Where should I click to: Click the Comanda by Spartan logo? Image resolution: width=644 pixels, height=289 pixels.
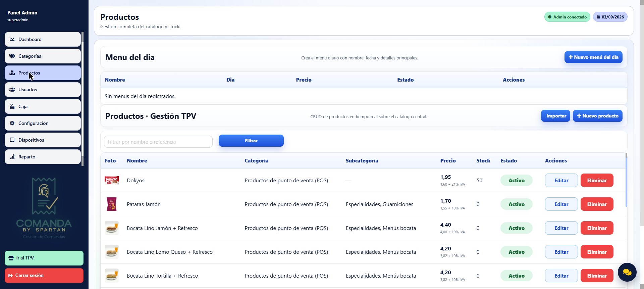pos(44,208)
